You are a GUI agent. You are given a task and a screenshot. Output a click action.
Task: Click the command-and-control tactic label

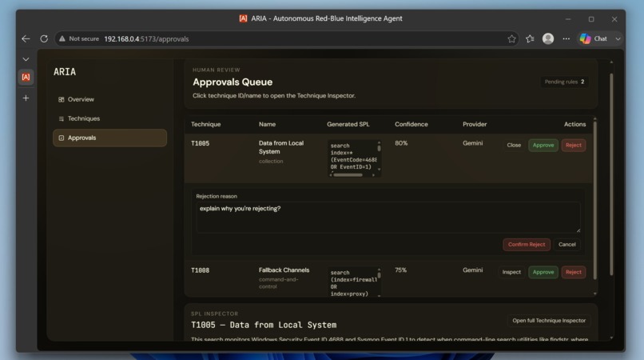pyautogui.click(x=279, y=283)
